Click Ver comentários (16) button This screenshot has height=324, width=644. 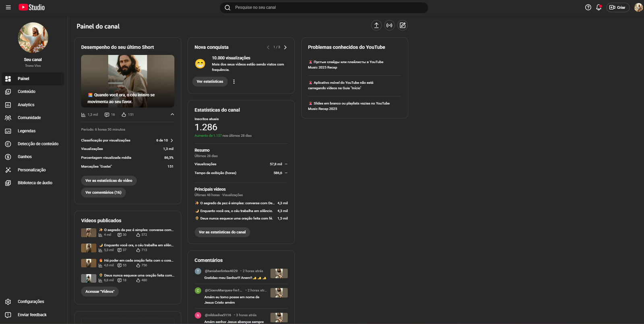(103, 192)
